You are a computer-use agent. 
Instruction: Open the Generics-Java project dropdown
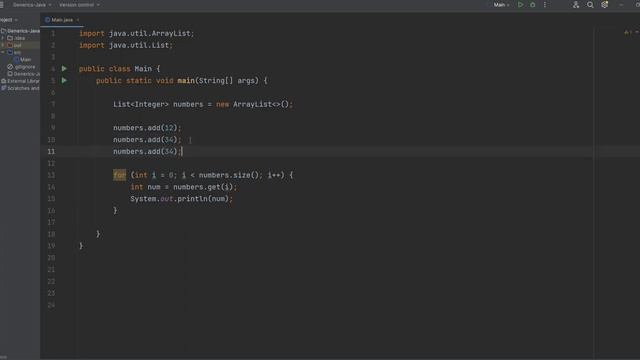[32, 5]
